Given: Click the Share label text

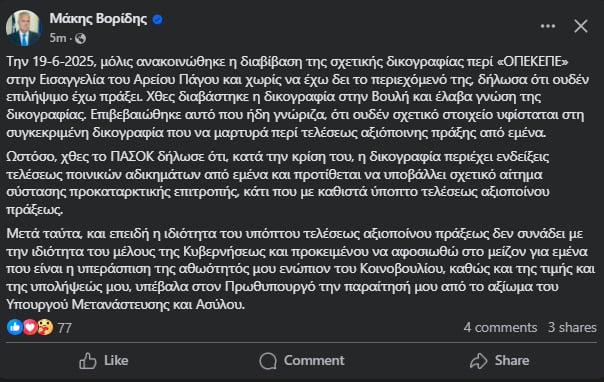Looking at the screenshot, I should (x=512, y=360).
